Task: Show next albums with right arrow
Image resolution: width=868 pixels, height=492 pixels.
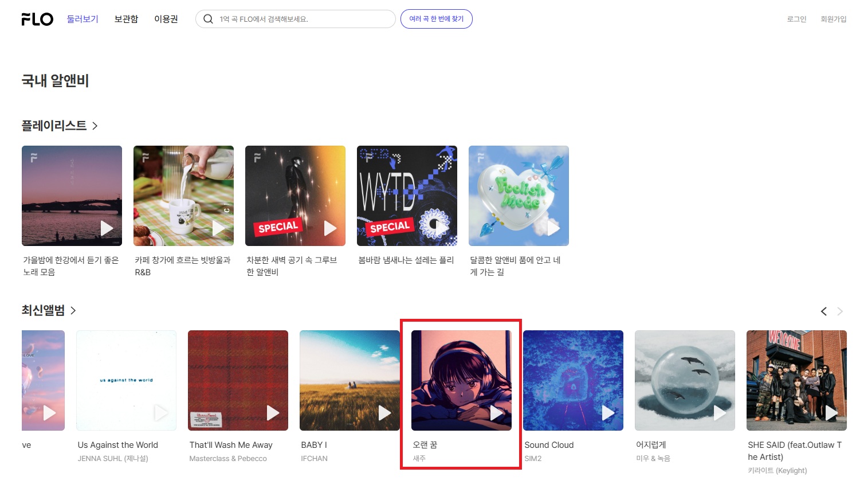Action: 840,311
